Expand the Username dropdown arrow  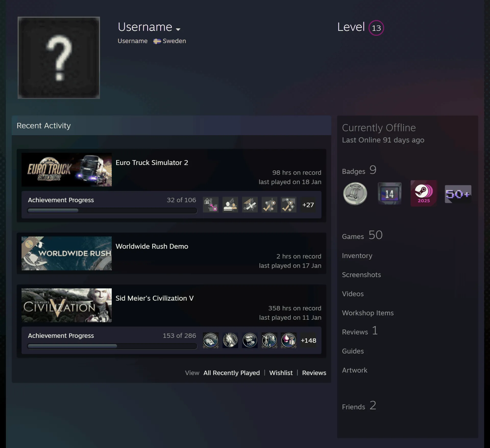(x=178, y=29)
